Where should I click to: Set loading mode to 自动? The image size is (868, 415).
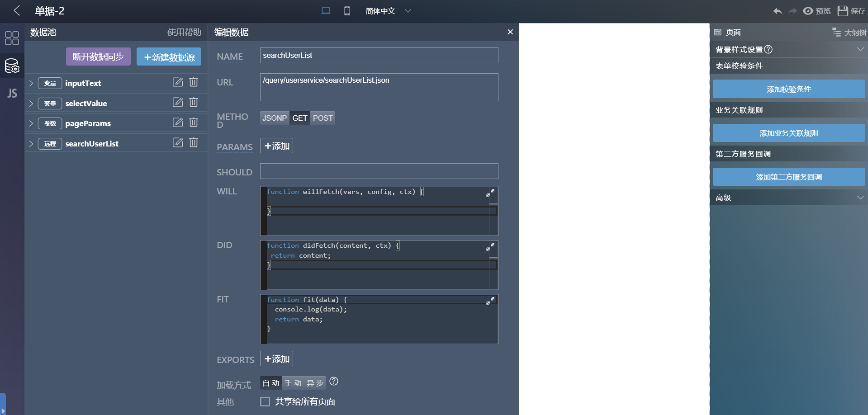[x=271, y=383]
